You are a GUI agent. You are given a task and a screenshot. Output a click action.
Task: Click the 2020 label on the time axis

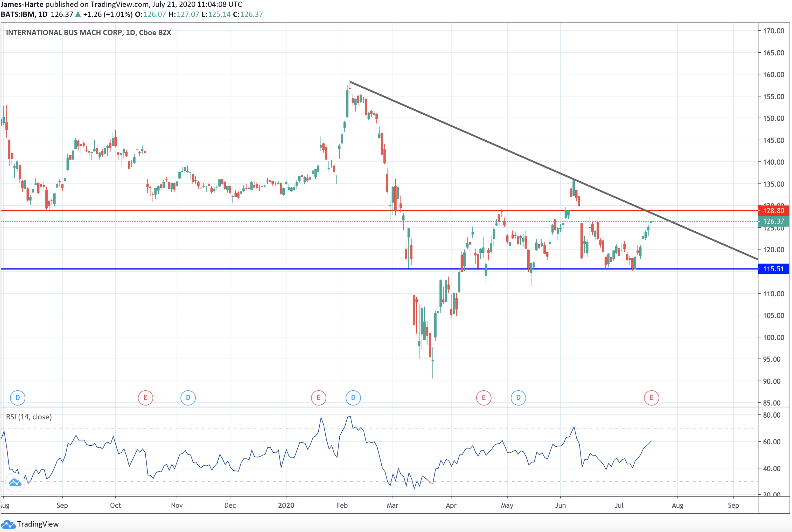coord(286,505)
